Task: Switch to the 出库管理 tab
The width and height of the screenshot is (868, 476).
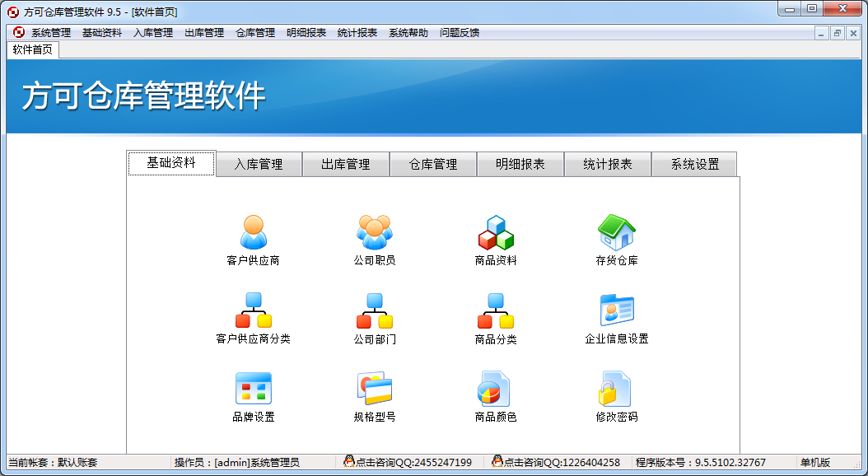Action: (346, 164)
